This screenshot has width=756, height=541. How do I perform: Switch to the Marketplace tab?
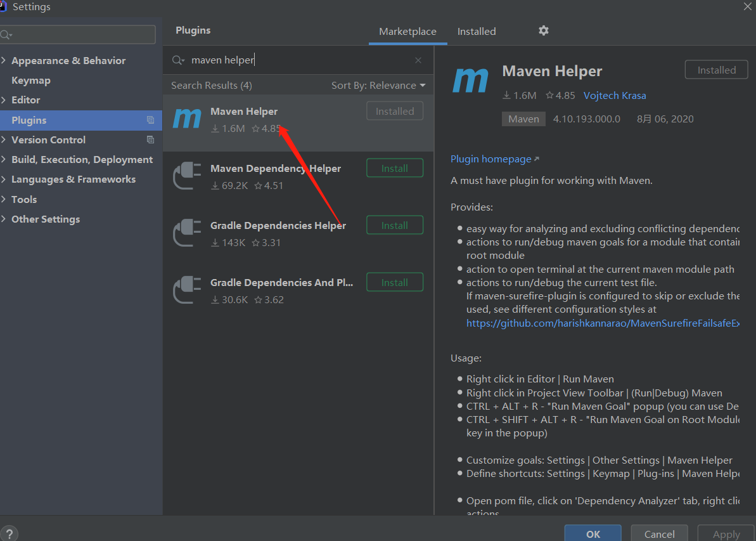(x=408, y=31)
